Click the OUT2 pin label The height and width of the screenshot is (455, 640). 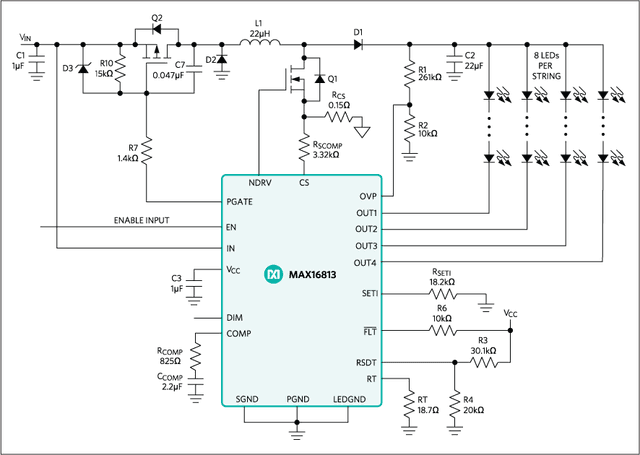click(x=366, y=229)
